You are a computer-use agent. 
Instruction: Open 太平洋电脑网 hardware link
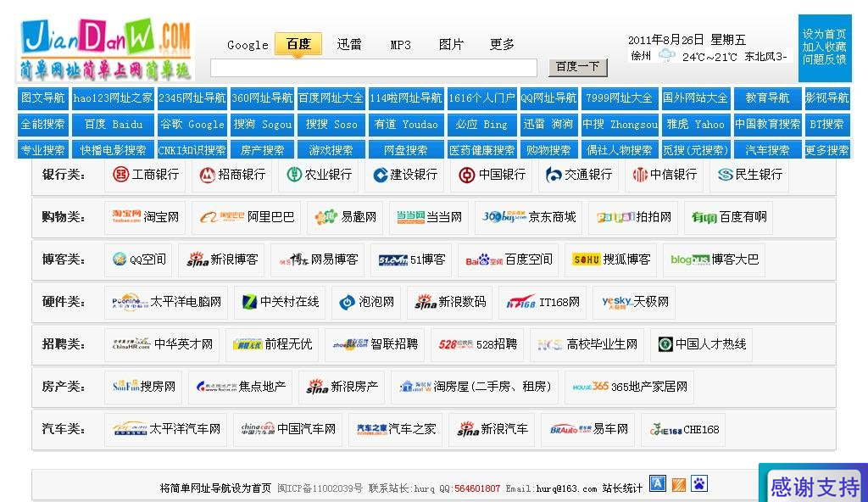[166, 302]
